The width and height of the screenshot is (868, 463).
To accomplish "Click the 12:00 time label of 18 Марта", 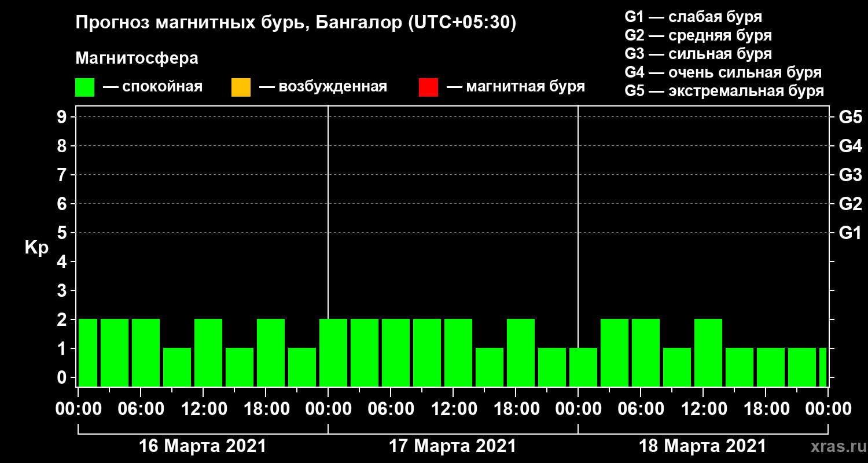I will click(x=703, y=409).
